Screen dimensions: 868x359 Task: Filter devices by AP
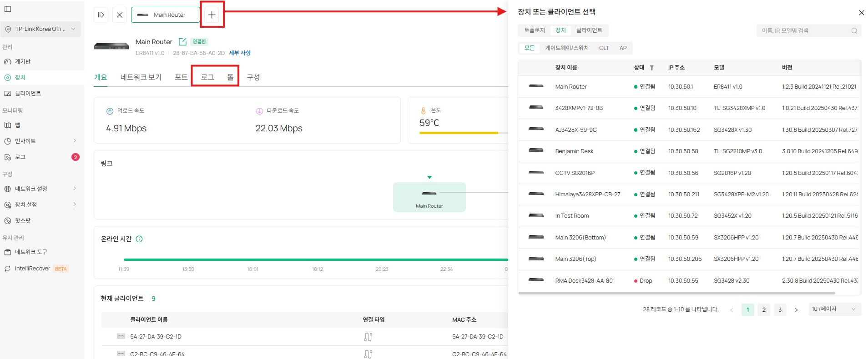click(623, 48)
